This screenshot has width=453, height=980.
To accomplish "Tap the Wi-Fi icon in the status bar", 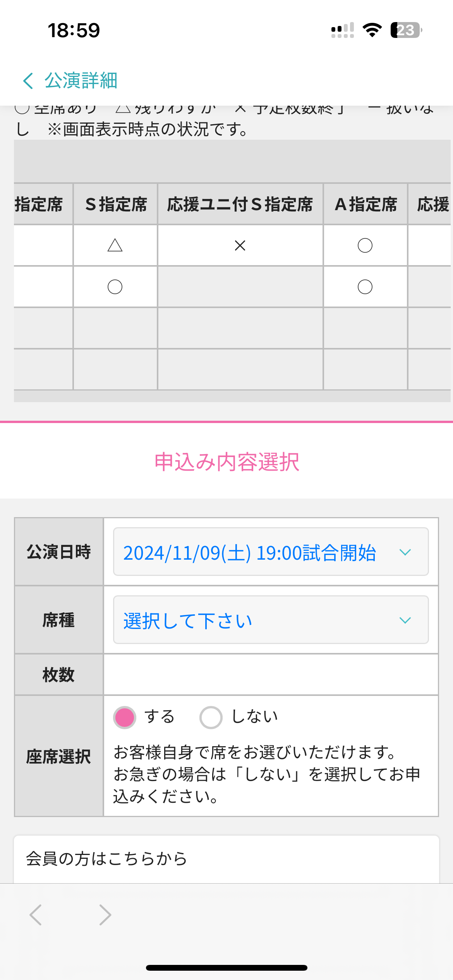I will tap(372, 30).
